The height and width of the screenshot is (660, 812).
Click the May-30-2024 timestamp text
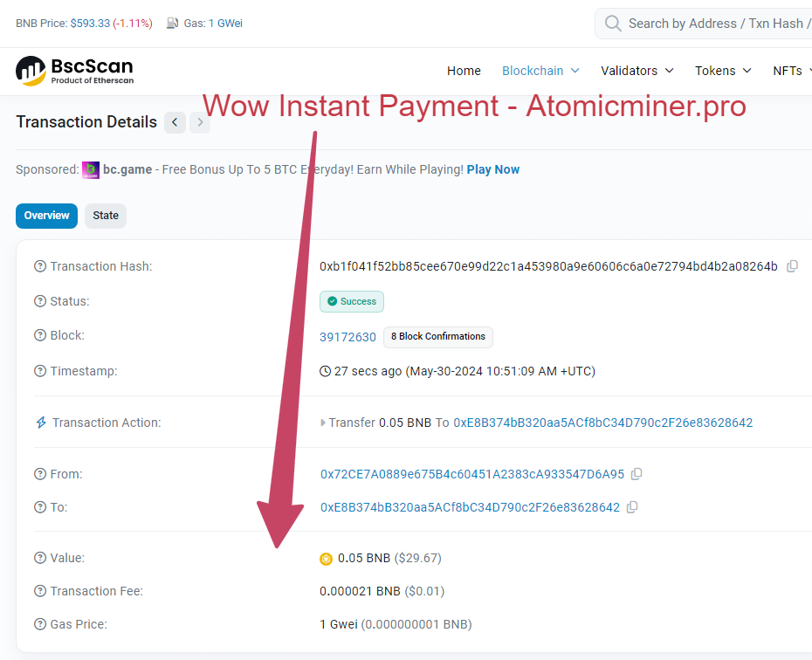[500, 371]
